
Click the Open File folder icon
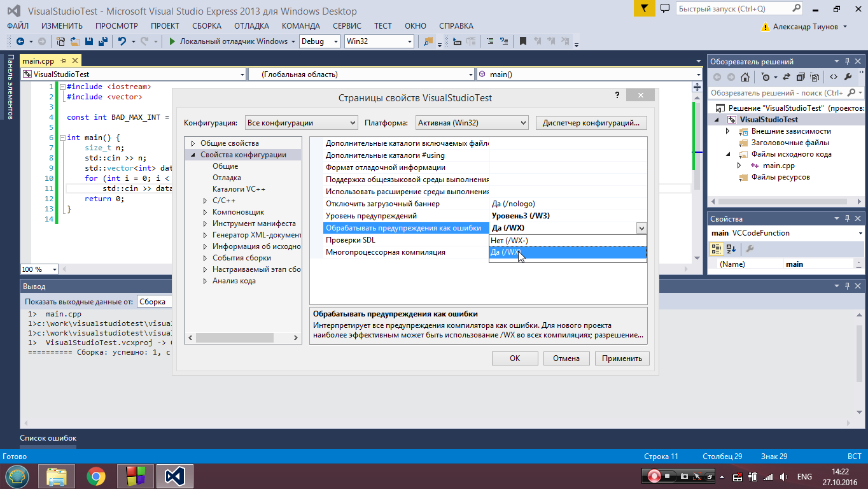(x=75, y=41)
